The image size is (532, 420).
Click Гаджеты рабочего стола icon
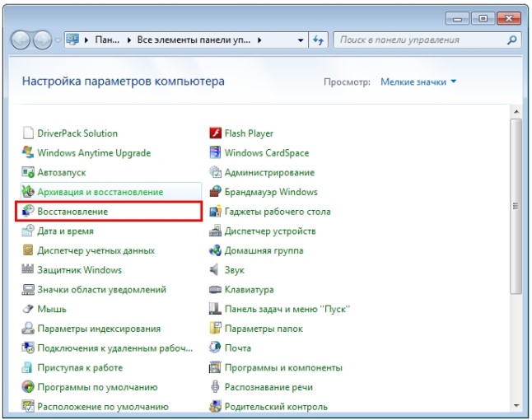tap(216, 211)
